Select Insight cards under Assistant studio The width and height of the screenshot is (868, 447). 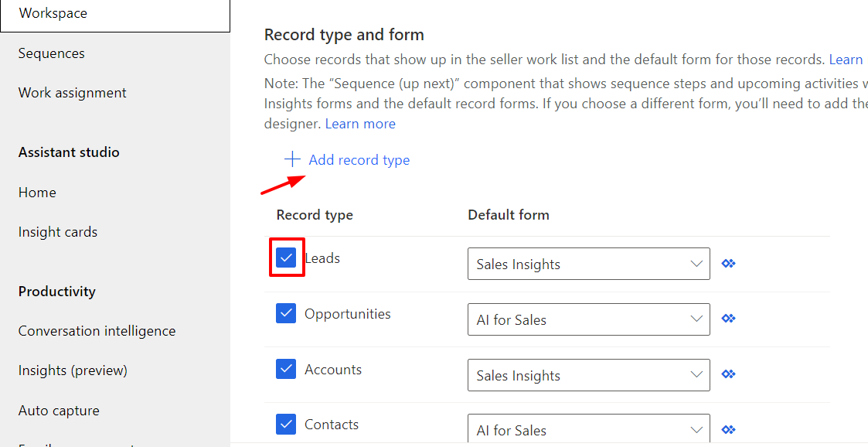(58, 232)
